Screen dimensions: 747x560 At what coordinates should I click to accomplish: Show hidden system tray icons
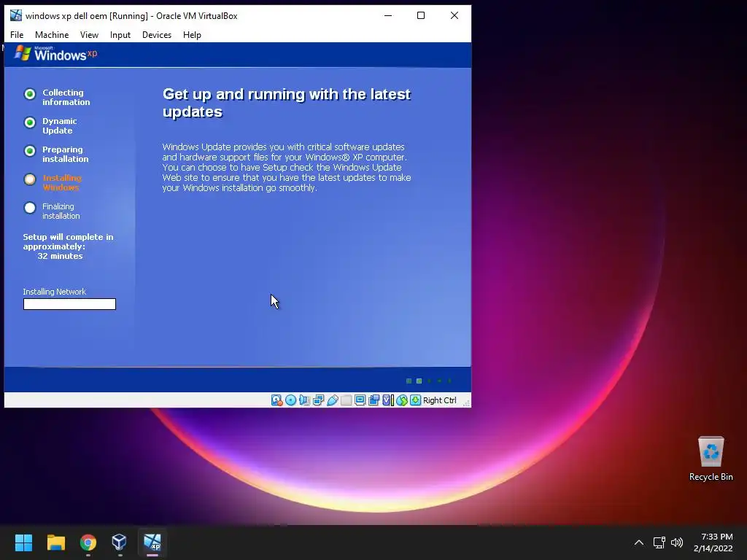coord(639,542)
